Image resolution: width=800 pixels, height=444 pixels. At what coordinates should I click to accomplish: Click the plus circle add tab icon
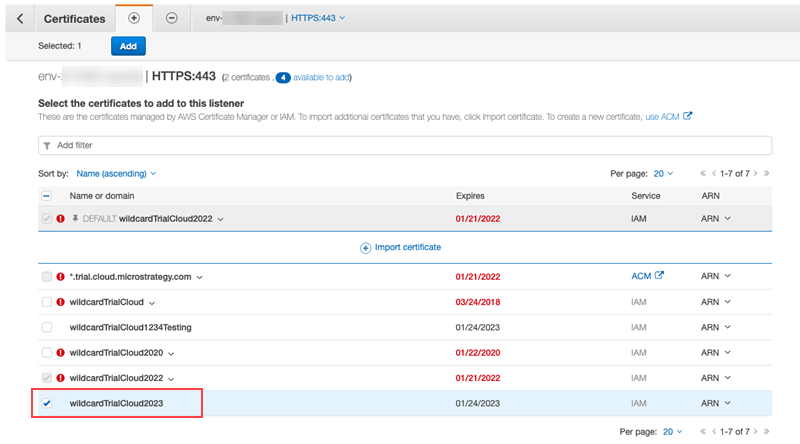[135, 19]
